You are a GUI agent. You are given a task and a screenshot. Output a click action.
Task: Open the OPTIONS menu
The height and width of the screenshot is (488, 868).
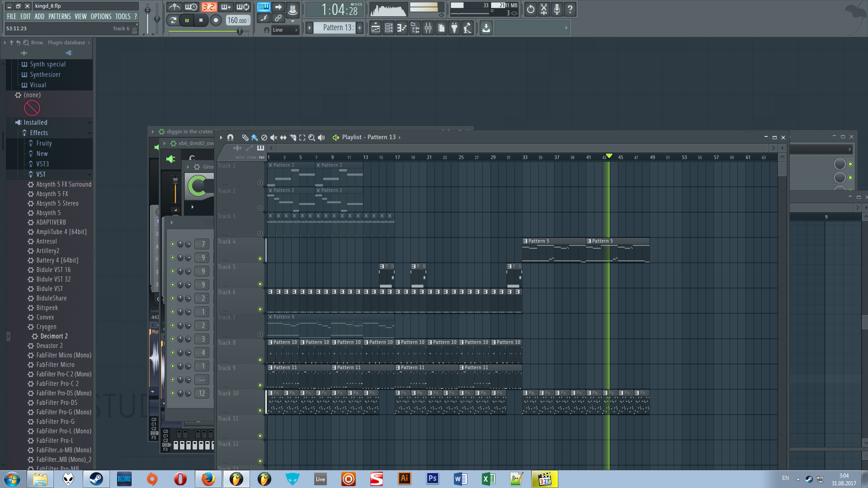coord(101,16)
